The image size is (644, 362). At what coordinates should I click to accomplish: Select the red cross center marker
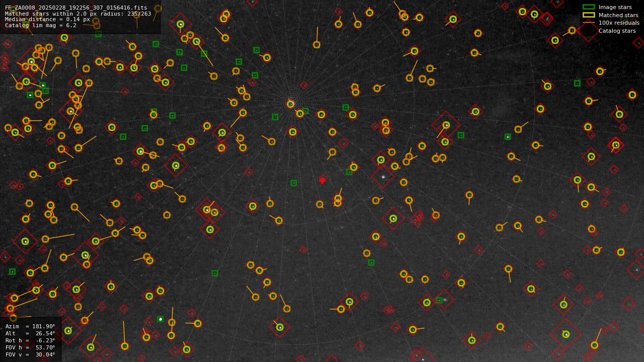322,181
